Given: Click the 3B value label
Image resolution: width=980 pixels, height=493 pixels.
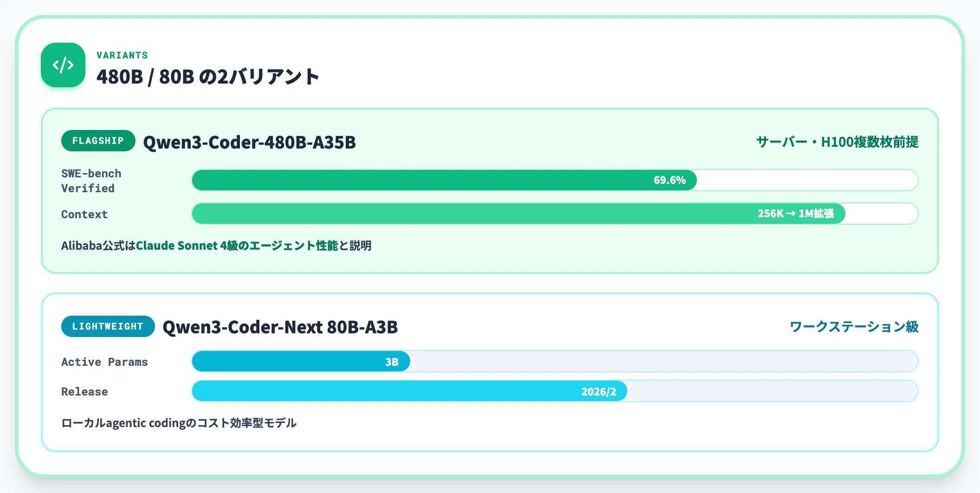Looking at the screenshot, I should pos(392,362).
